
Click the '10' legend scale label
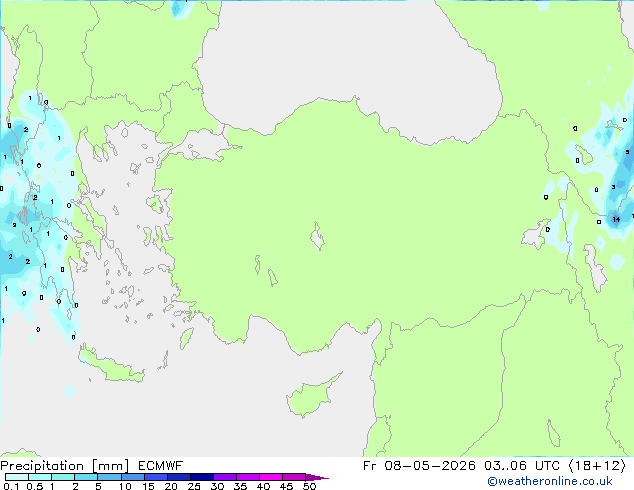[125, 486]
